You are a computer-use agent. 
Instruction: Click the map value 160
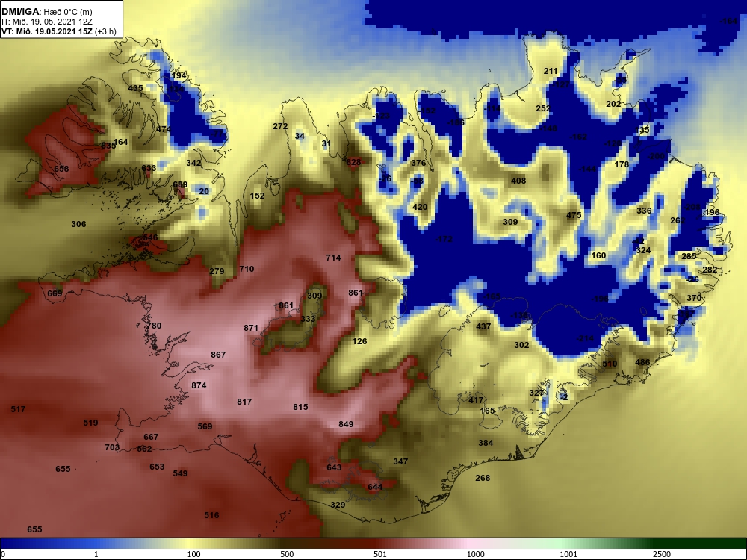598,255
